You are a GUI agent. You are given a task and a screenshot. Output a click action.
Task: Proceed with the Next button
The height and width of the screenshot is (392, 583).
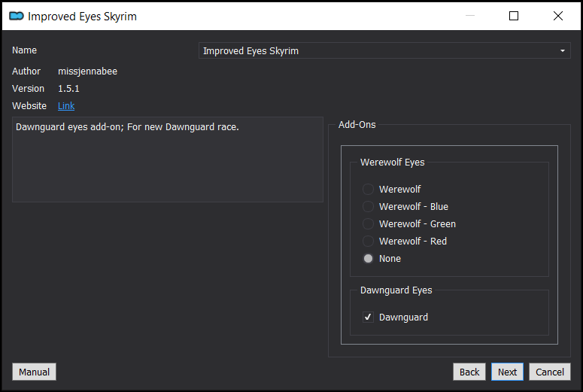[507, 372]
